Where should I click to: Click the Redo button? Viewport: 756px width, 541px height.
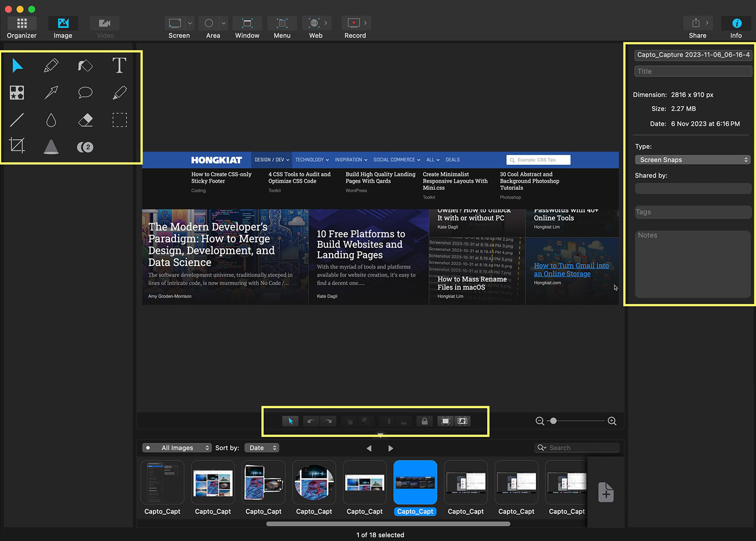329,421
